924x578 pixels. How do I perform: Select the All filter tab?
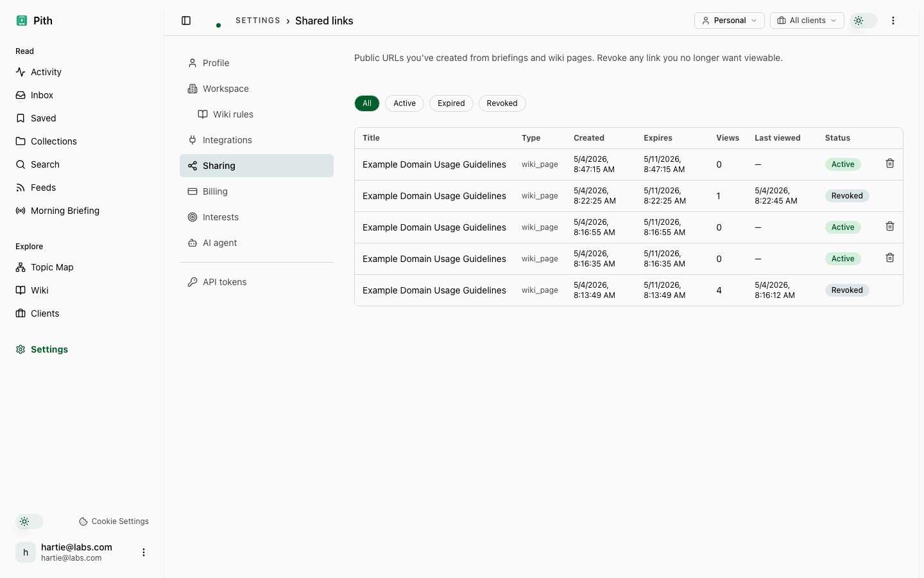tap(367, 103)
